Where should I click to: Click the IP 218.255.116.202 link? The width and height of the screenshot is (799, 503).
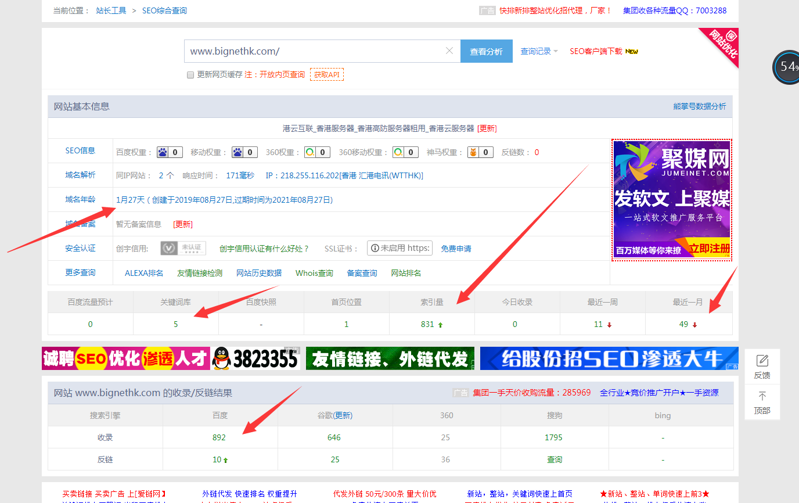pyautogui.click(x=344, y=175)
